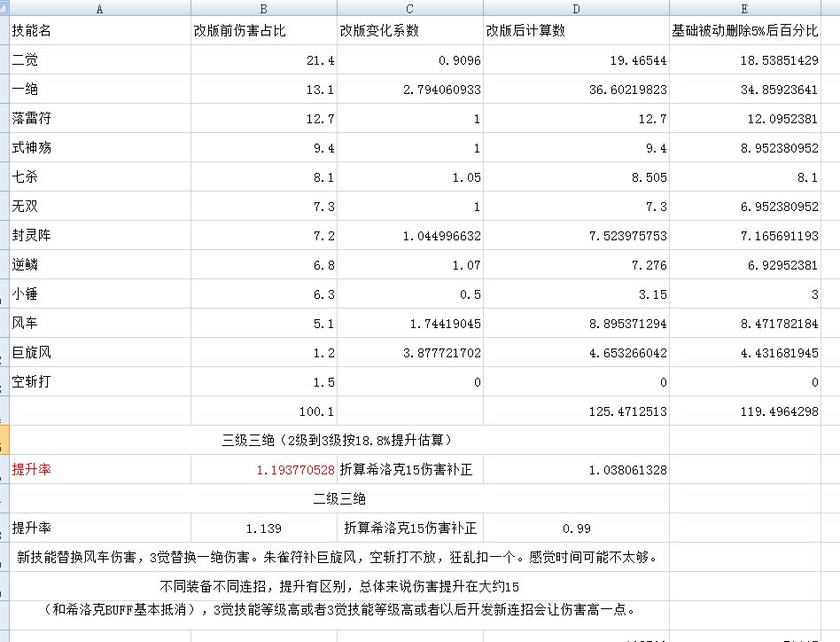Image resolution: width=840 pixels, height=642 pixels.
Task: Select the 空斩打 skill name cell
Action: pos(99,382)
